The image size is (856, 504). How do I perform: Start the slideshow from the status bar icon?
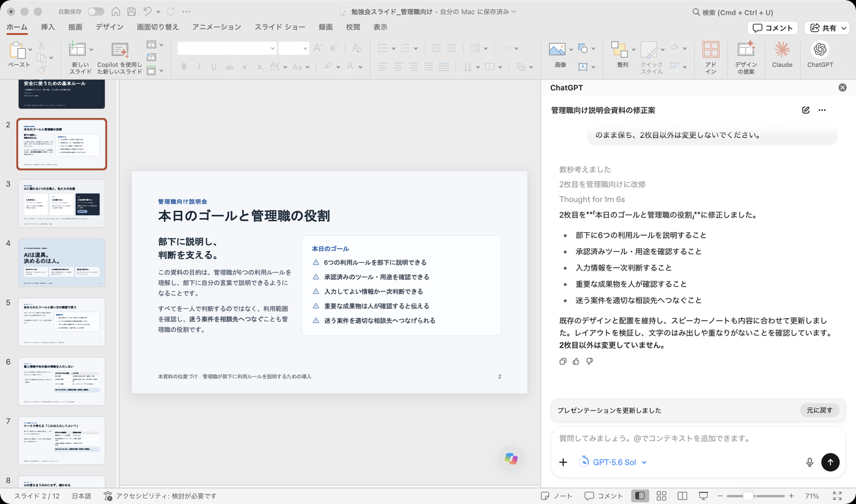pyautogui.click(x=703, y=496)
